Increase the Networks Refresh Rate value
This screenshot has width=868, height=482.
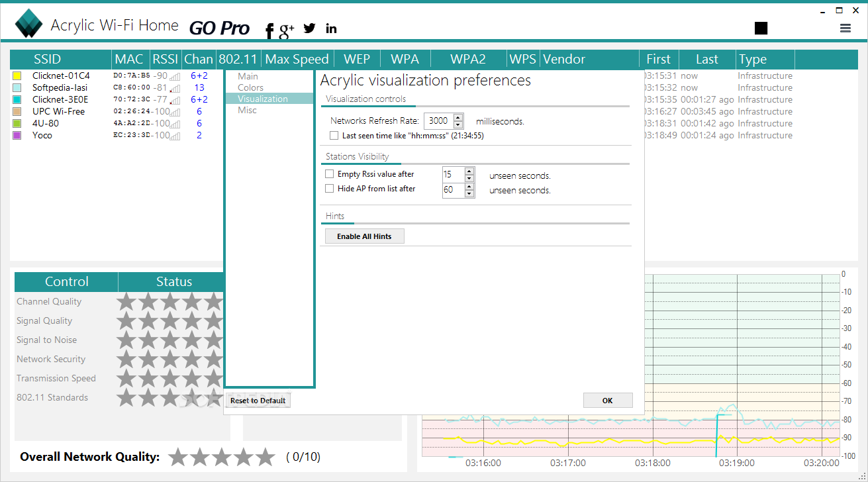click(459, 118)
